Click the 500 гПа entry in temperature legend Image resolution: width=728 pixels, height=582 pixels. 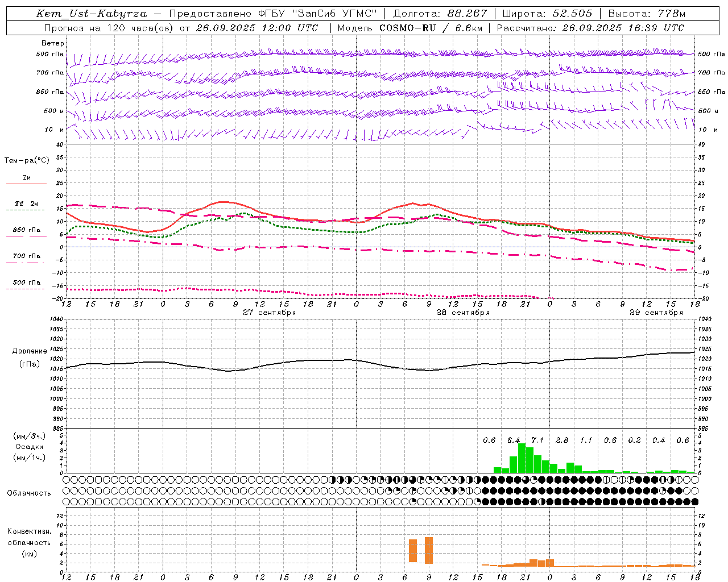click(x=27, y=282)
